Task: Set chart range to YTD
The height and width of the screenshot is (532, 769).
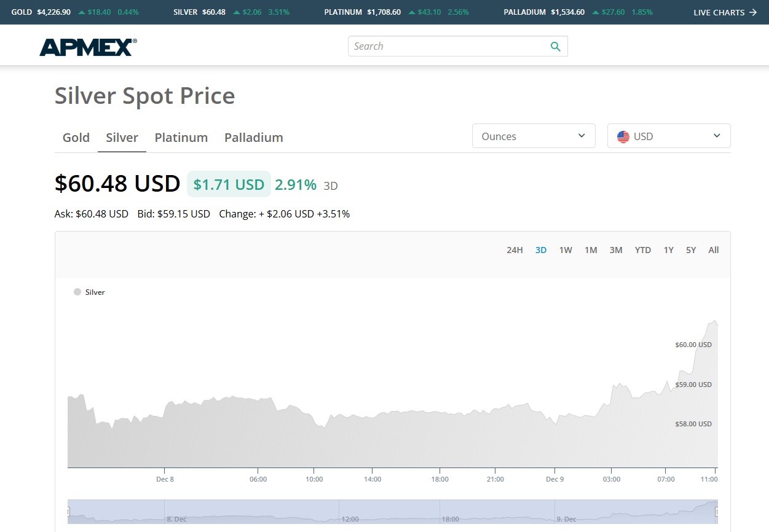Action: point(642,250)
